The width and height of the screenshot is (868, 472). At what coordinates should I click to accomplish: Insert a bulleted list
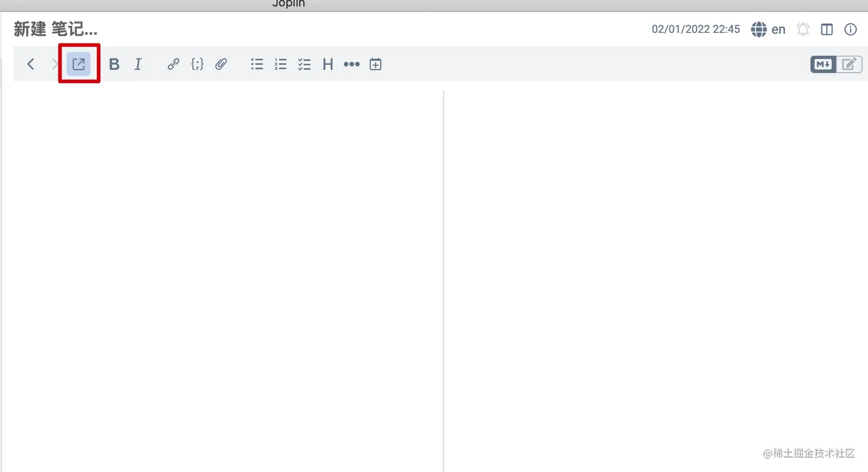click(x=257, y=64)
